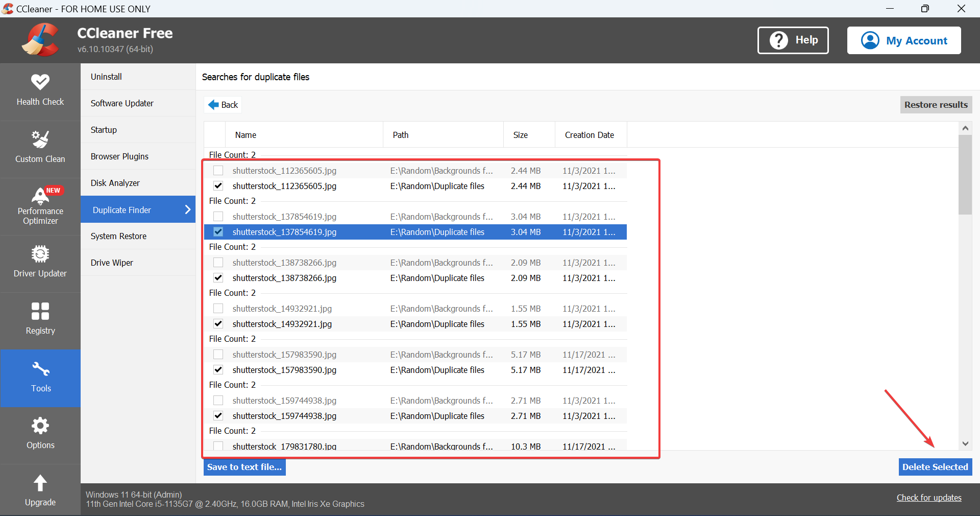The width and height of the screenshot is (980, 516).
Task: Select the Tools wrench icon
Action: point(40,368)
